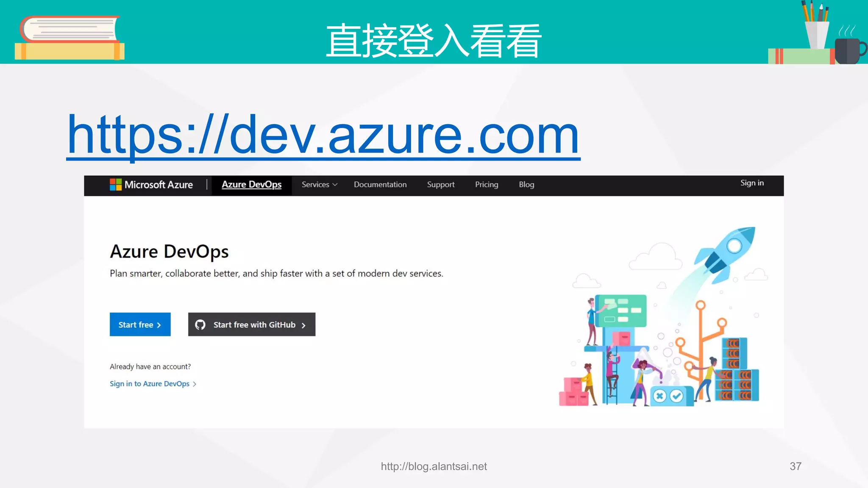Click the footer link http://blog.alantsai.net

(x=434, y=466)
